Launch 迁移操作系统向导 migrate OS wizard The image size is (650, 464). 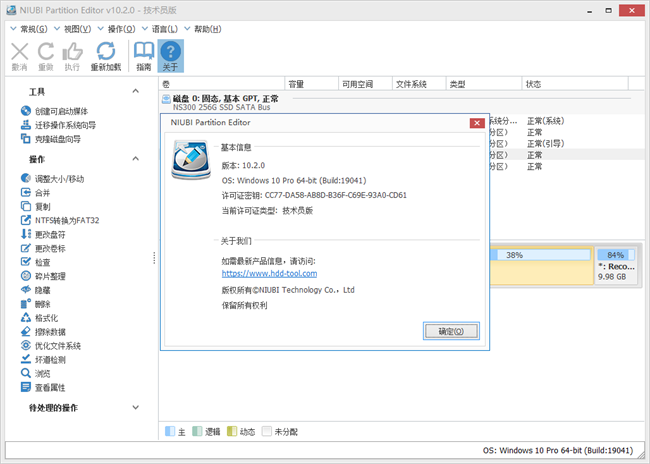(x=58, y=125)
